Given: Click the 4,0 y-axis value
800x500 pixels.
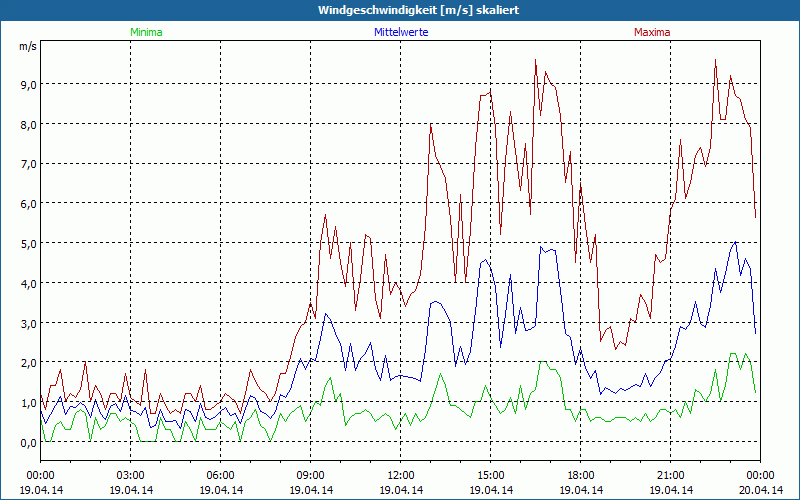Looking at the screenshot, I should pyautogui.click(x=29, y=284).
